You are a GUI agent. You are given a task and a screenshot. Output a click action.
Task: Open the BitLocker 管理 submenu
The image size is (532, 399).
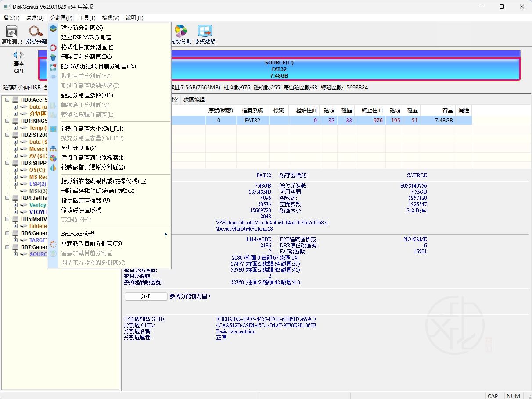(109, 234)
